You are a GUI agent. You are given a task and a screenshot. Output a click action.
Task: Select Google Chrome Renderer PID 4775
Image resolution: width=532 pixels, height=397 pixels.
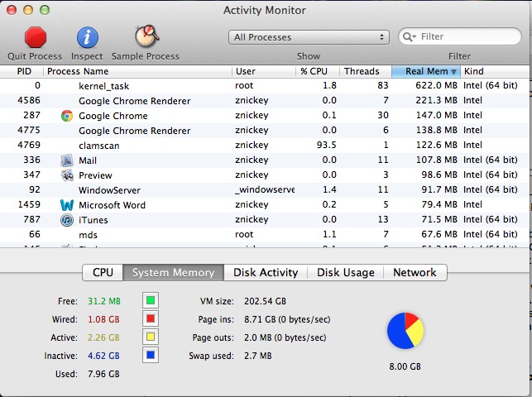coord(265,131)
